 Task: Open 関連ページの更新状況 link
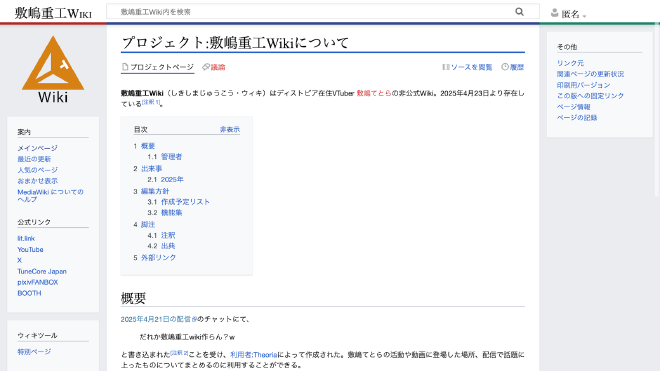click(x=590, y=74)
